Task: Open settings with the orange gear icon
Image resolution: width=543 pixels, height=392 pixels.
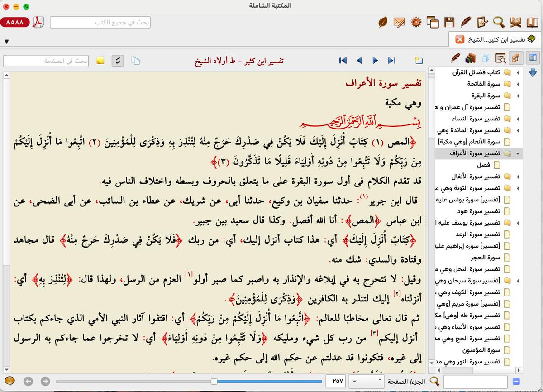Action: (x=416, y=22)
